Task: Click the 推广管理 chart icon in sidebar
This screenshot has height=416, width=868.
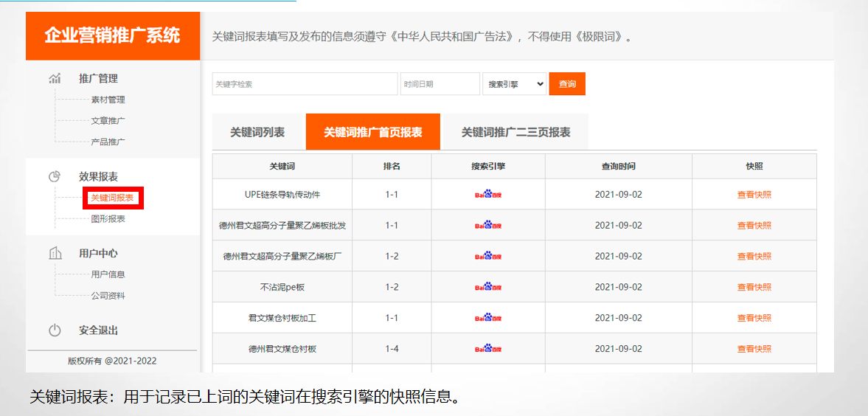Action: [55, 78]
